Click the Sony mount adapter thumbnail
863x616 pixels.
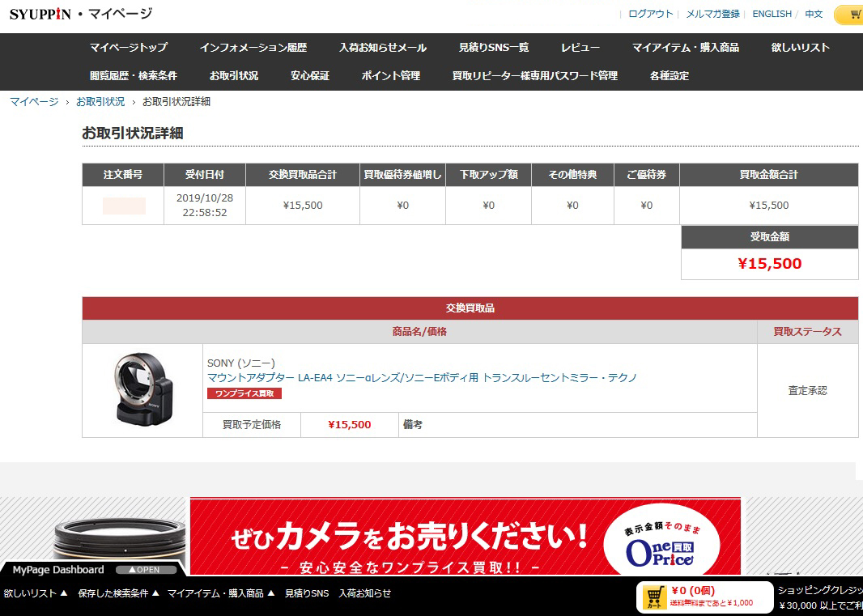point(142,389)
